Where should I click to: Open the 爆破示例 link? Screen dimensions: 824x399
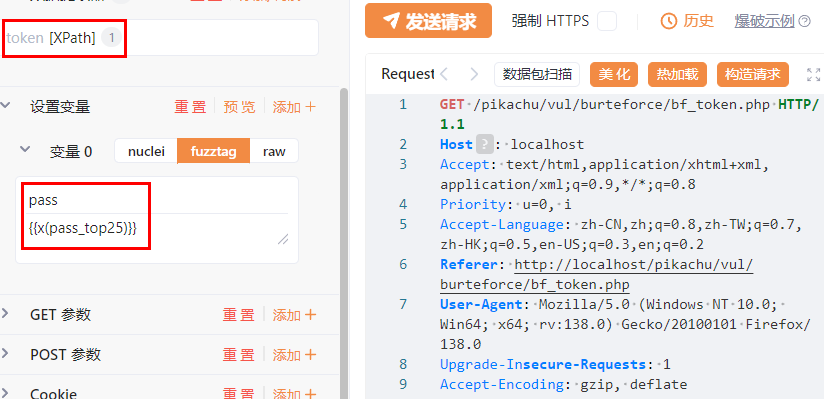[764, 21]
